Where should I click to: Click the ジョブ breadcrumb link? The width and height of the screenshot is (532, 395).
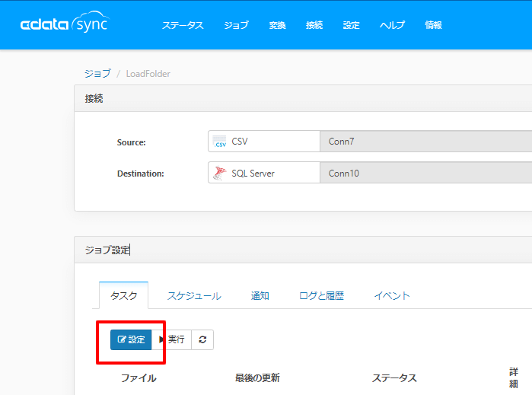tap(97, 74)
